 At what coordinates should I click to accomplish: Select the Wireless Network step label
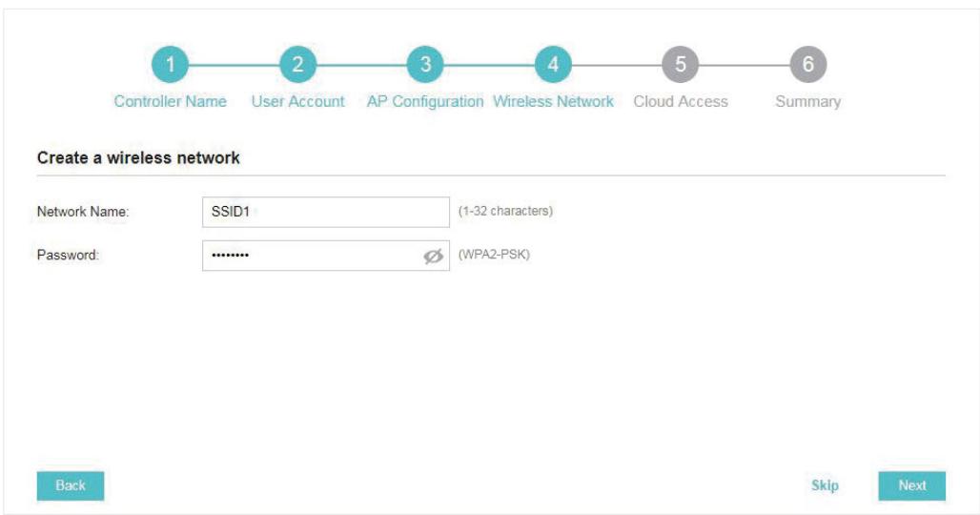coord(553,101)
